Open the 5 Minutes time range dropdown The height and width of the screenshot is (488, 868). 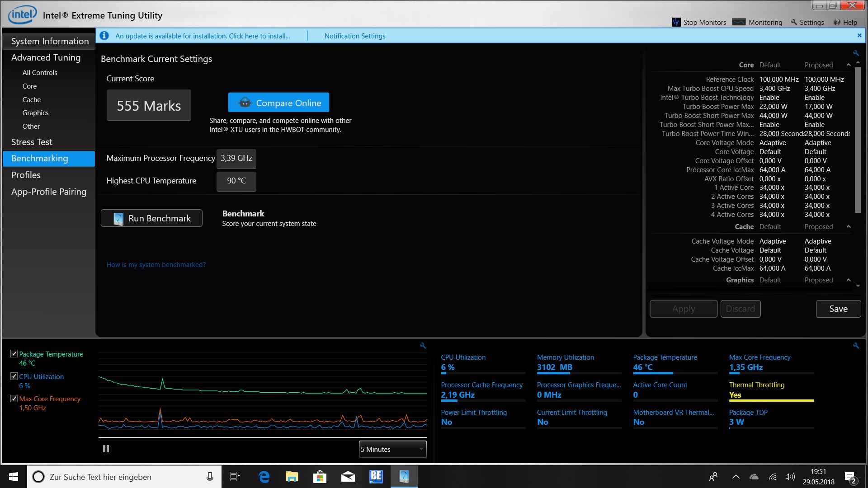pos(392,449)
